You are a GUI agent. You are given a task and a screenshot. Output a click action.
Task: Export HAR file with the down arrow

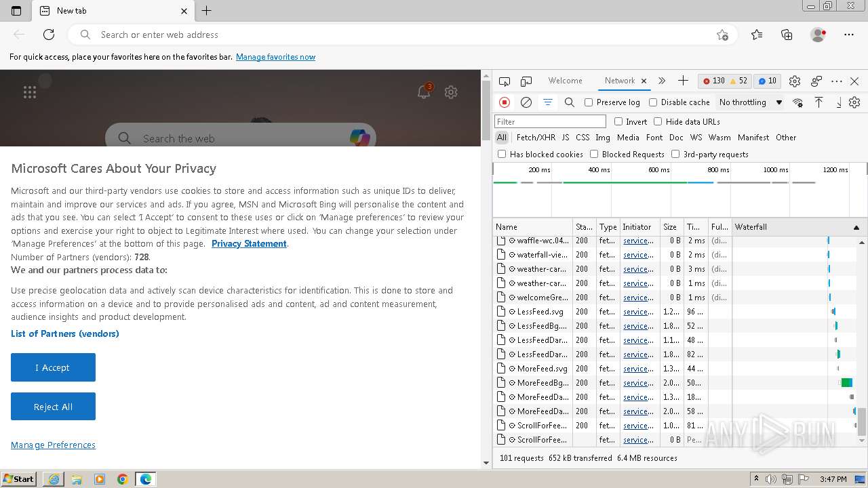[x=839, y=102]
